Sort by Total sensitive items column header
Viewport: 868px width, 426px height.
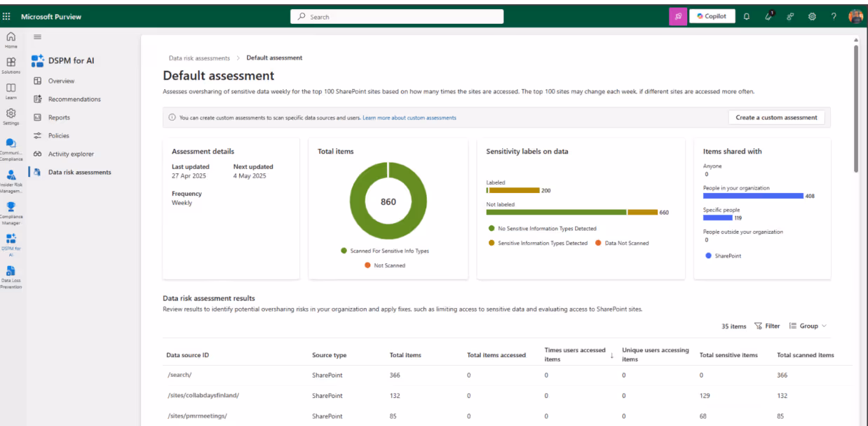click(728, 355)
